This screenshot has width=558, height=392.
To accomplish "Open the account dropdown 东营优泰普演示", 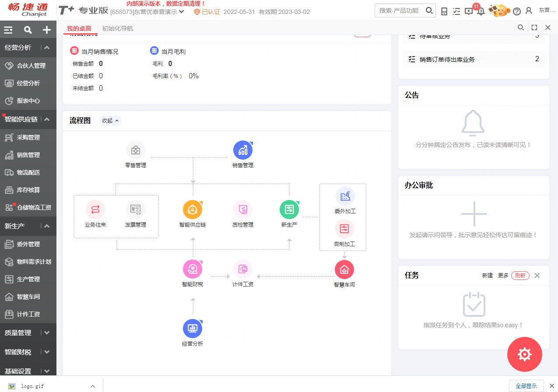I will click(147, 12).
